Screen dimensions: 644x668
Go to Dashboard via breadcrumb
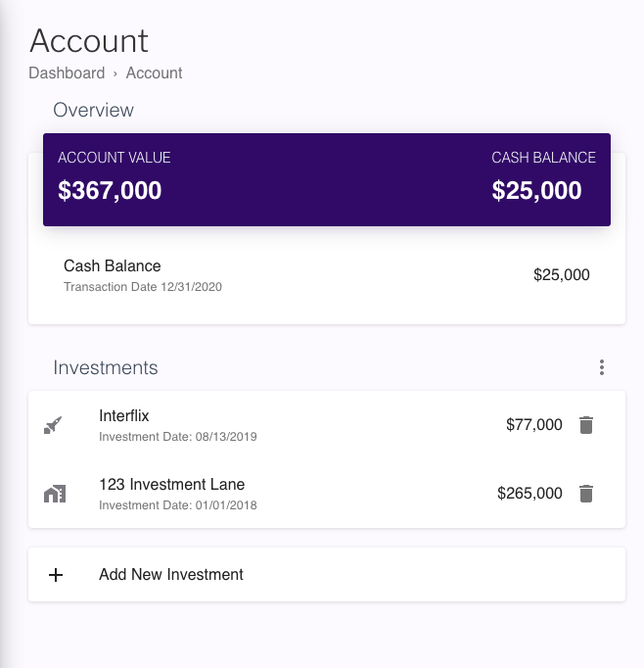[67, 72]
